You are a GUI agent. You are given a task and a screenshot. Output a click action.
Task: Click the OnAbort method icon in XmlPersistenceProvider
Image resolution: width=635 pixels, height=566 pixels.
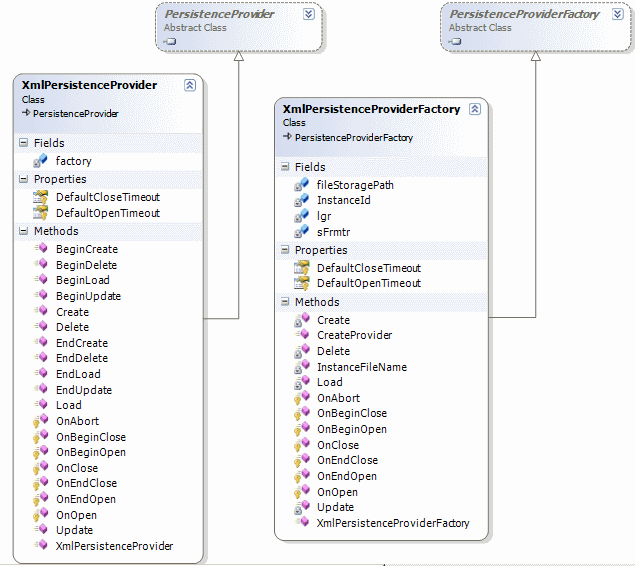[40, 421]
